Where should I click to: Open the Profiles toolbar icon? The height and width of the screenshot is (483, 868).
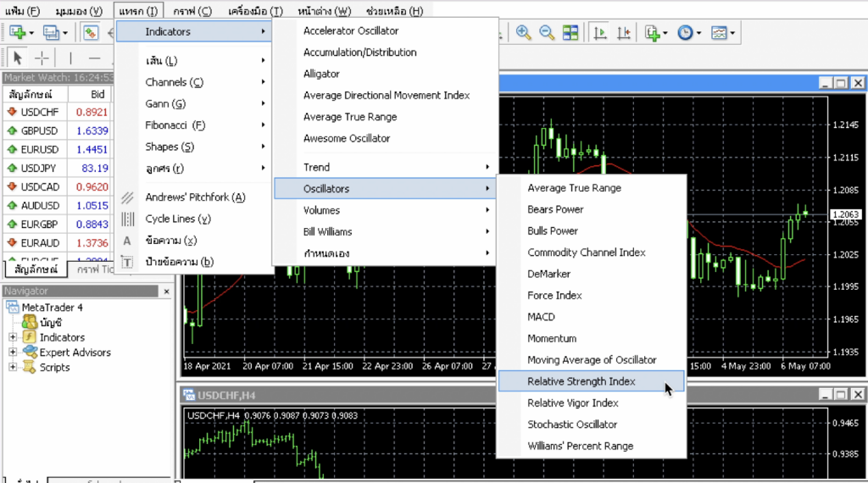click(x=51, y=33)
